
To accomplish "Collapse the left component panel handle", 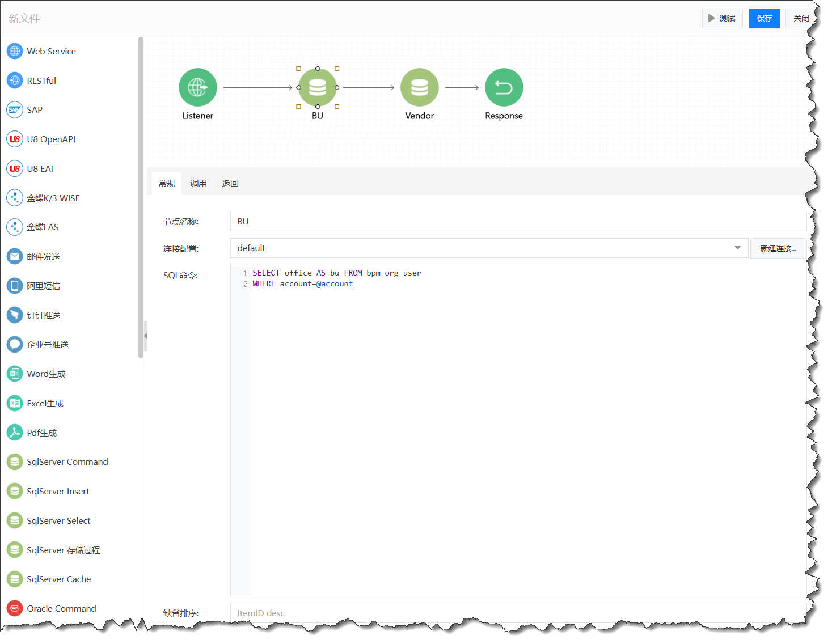I will (x=145, y=336).
